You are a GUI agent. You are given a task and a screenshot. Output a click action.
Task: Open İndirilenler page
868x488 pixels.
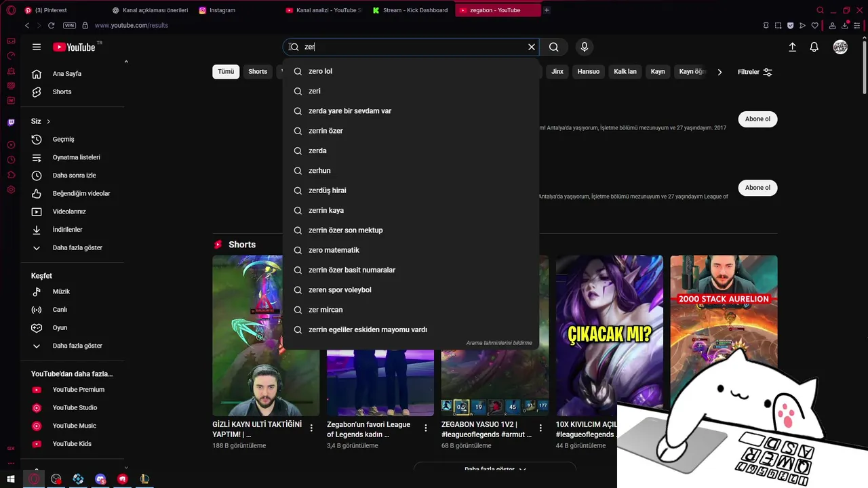73,230
